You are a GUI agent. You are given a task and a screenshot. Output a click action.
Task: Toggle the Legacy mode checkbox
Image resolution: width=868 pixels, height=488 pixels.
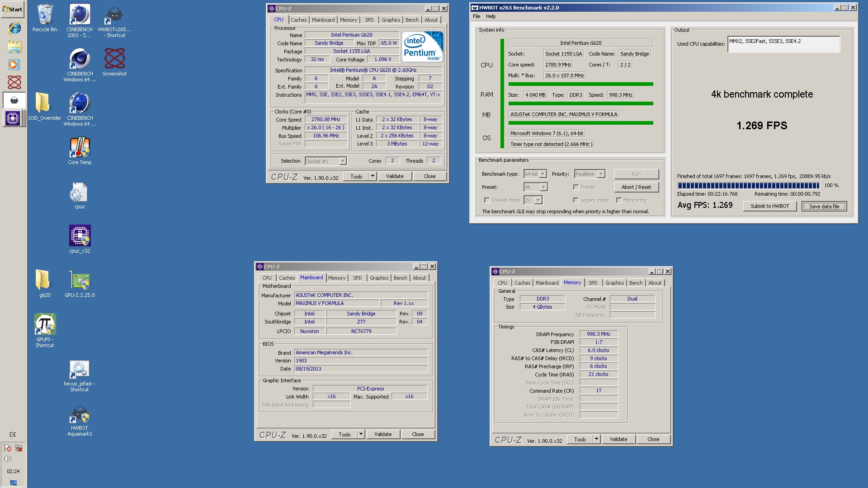[x=576, y=200]
